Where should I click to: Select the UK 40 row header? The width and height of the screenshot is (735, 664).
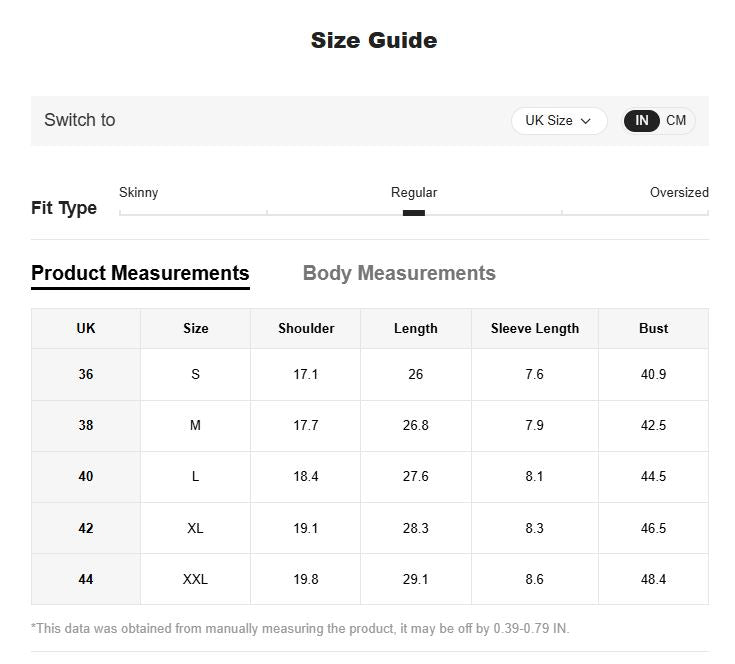[86, 477]
